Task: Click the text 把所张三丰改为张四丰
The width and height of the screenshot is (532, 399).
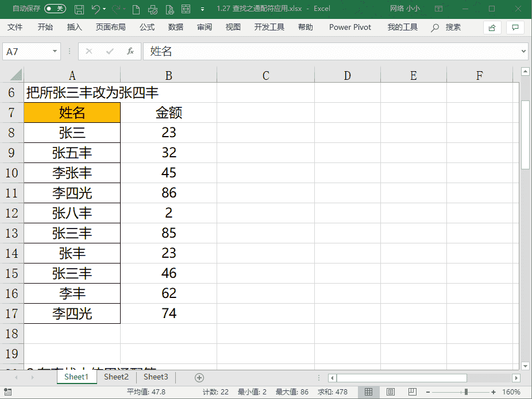Action: (x=92, y=92)
